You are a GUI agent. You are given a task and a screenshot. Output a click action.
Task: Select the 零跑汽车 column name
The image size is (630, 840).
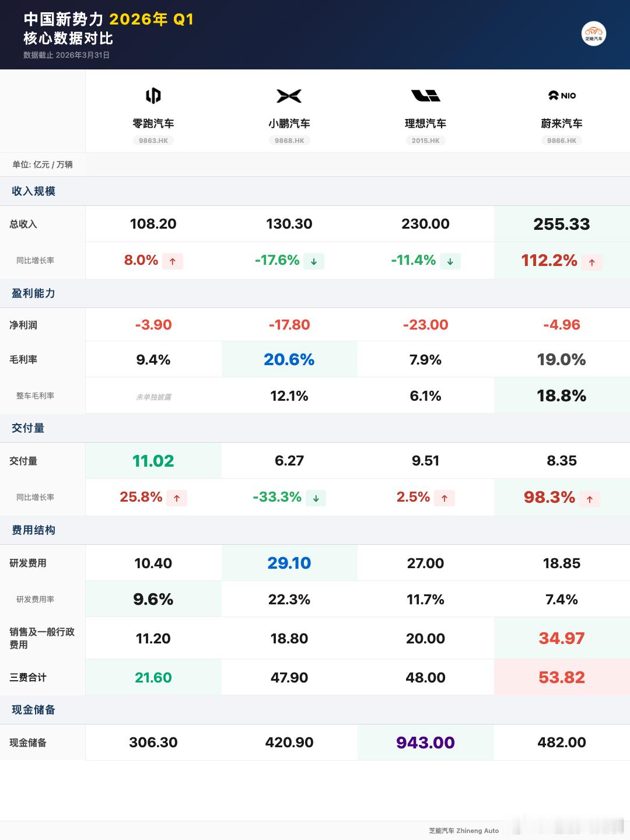153,124
